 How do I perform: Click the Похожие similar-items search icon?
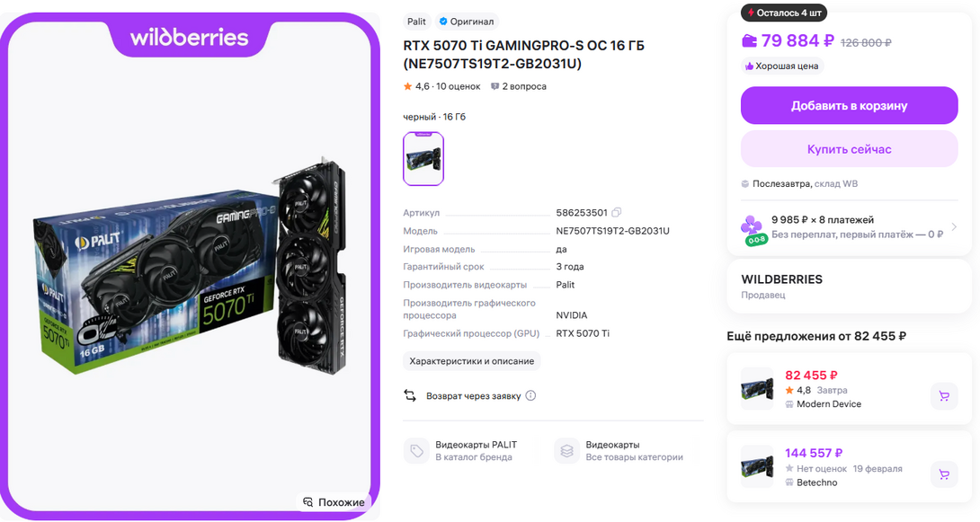[x=307, y=502]
